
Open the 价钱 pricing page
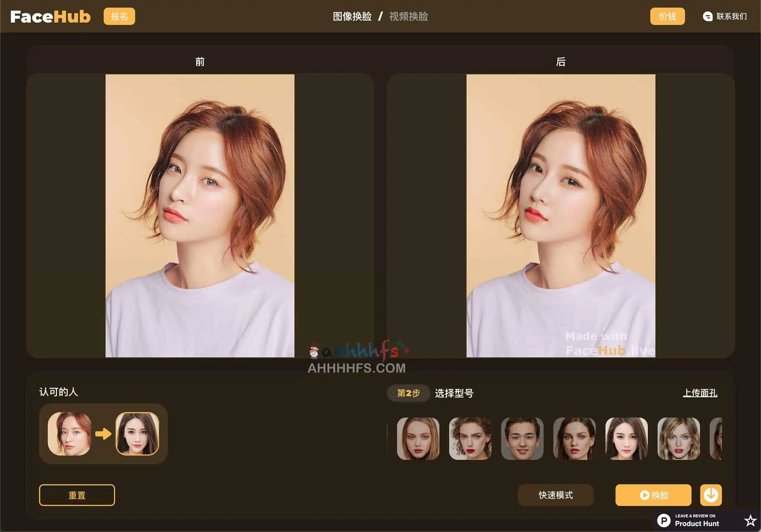pos(667,16)
